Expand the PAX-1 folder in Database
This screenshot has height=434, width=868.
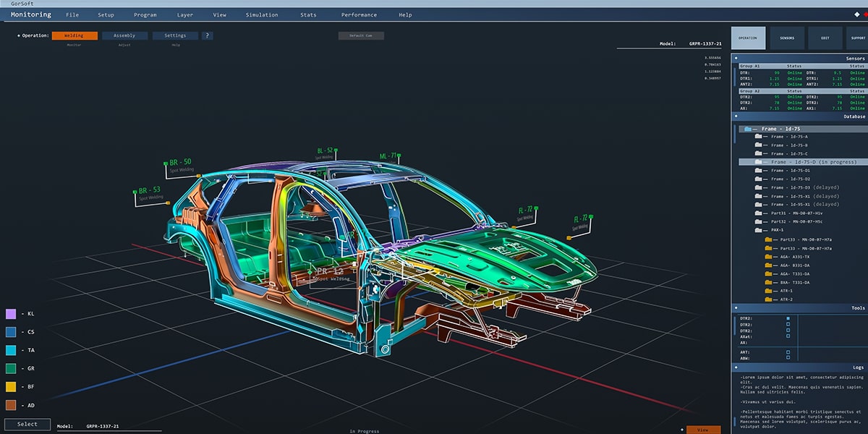coord(758,231)
